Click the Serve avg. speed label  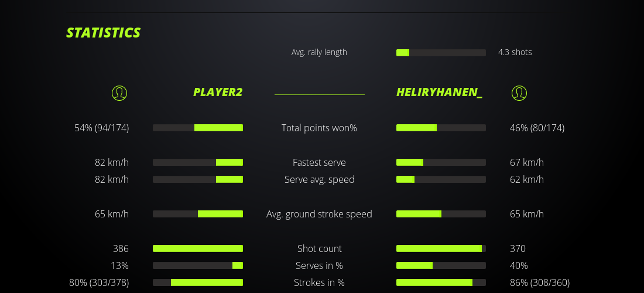click(319, 179)
